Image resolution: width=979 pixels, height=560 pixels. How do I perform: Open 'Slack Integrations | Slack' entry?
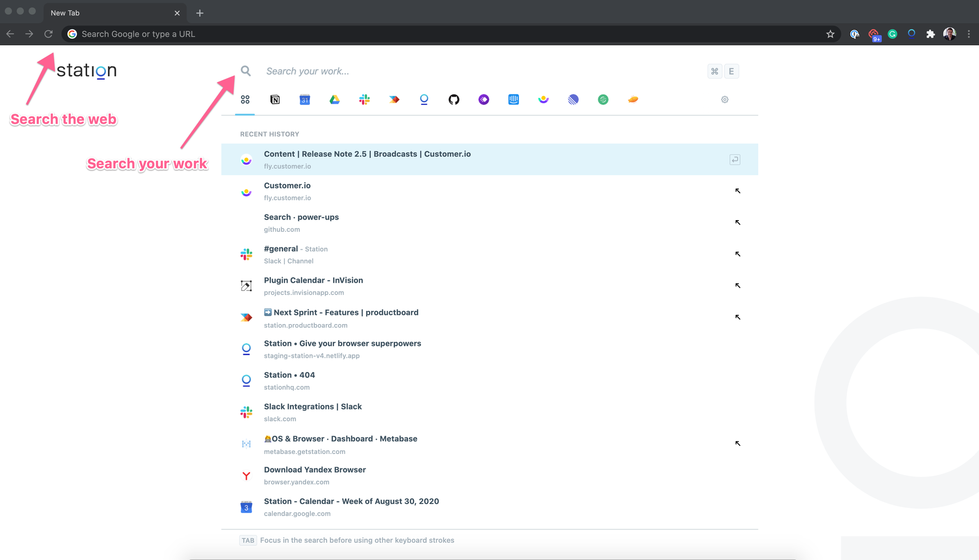click(x=489, y=412)
